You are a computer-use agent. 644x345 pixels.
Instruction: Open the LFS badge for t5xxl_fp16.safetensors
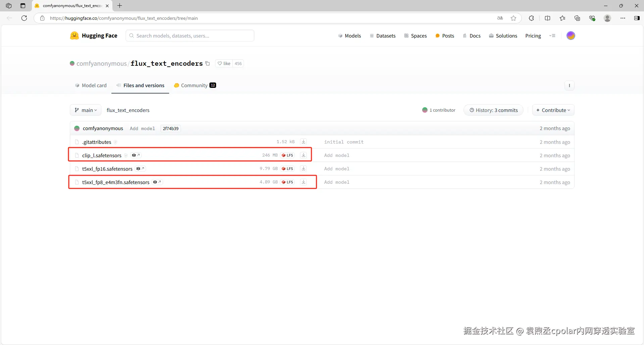point(288,169)
